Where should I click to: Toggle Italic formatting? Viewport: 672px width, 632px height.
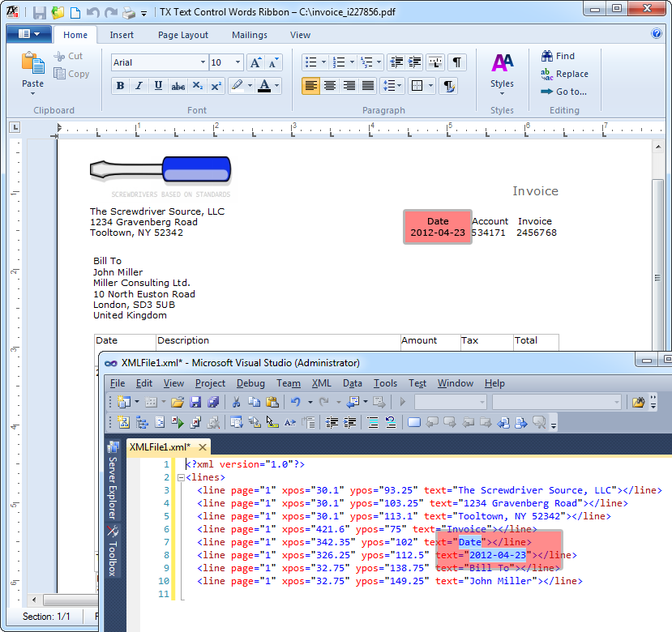(x=139, y=86)
